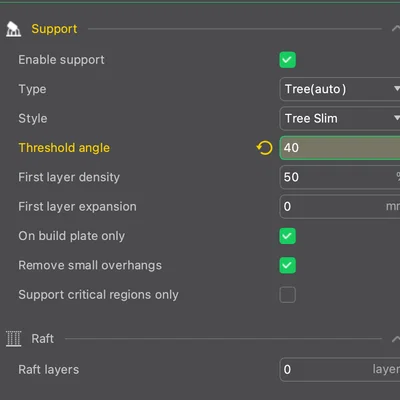Click the Support critical regions only label

coord(98,295)
